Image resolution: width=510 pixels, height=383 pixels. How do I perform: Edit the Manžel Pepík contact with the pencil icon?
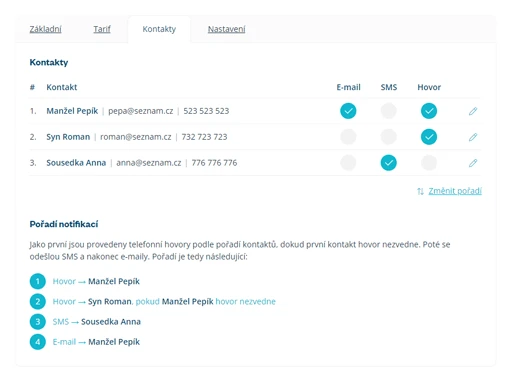coord(473,111)
